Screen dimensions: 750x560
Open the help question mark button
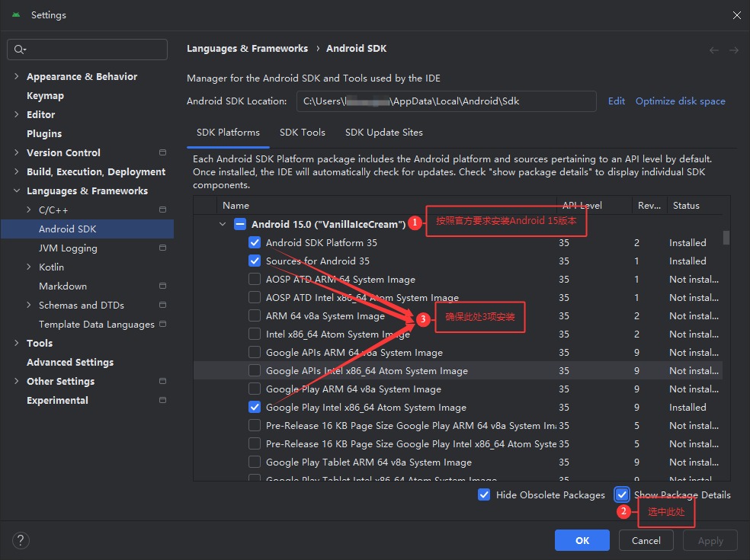click(21, 540)
